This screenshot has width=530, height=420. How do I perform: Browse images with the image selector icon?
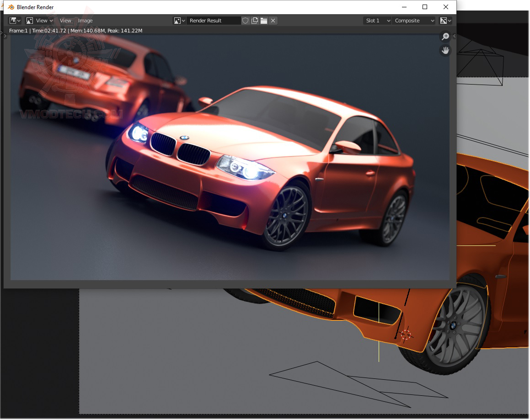point(179,21)
